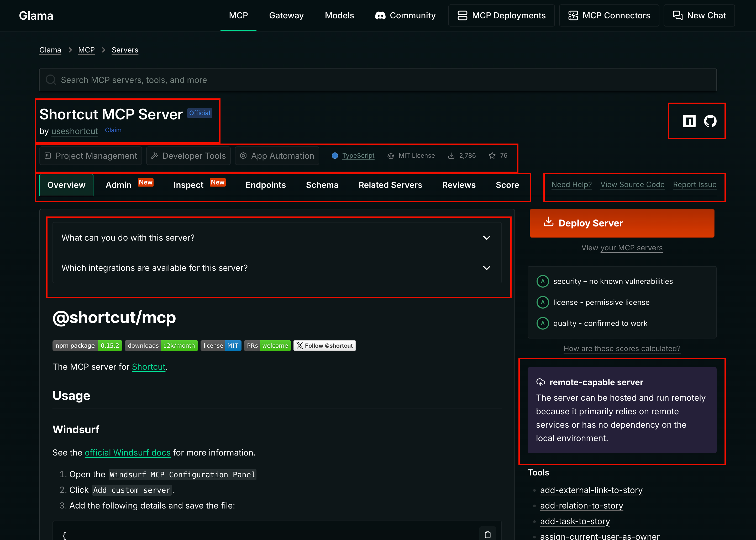This screenshot has height=540, width=756.
Task: Open the GitHub repository icon
Action: [x=710, y=121]
